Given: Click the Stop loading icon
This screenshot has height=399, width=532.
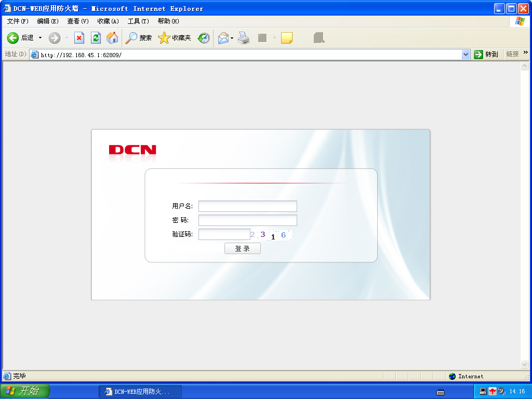Looking at the screenshot, I should pos(79,37).
